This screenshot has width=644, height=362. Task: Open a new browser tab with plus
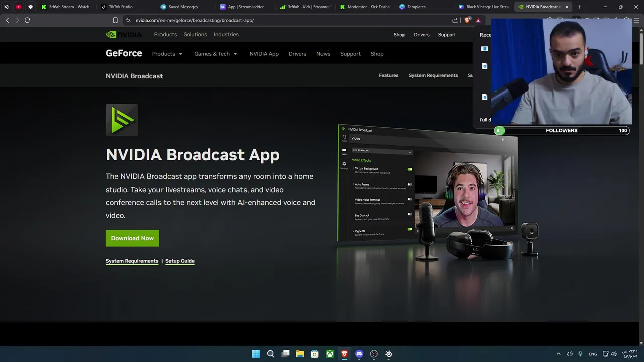click(x=579, y=7)
